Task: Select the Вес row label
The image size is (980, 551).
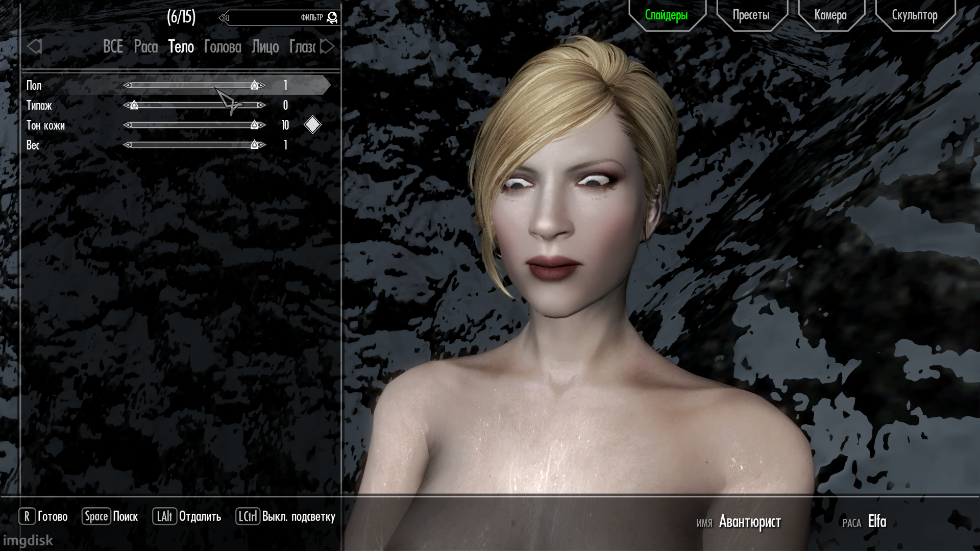Action: (x=33, y=145)
